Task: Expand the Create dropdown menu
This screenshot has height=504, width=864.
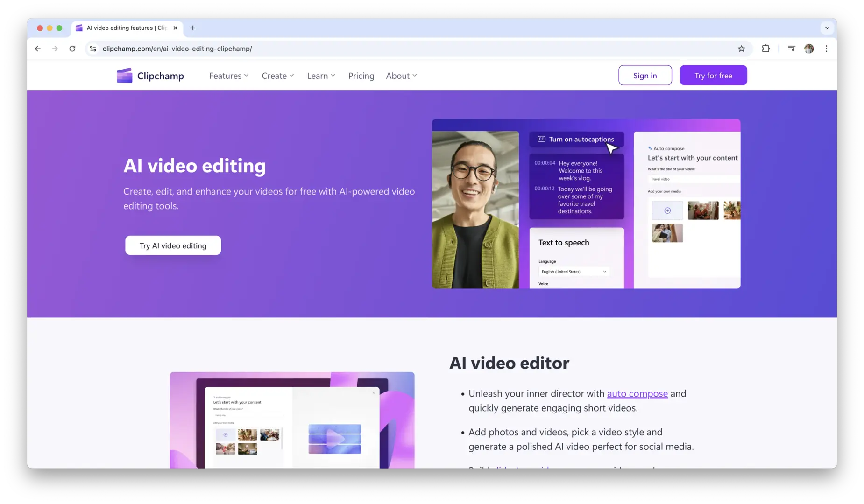Action: [x=278, y=76]
